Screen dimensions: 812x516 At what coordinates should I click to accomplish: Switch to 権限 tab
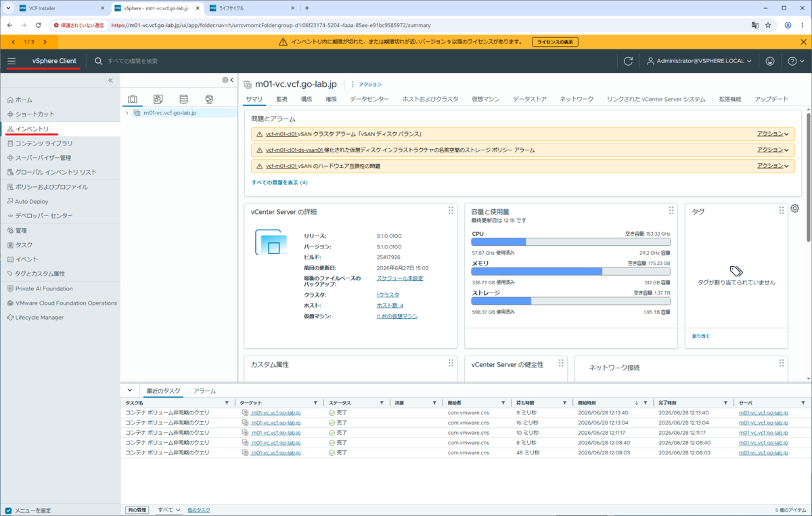(x=331, y=99)
